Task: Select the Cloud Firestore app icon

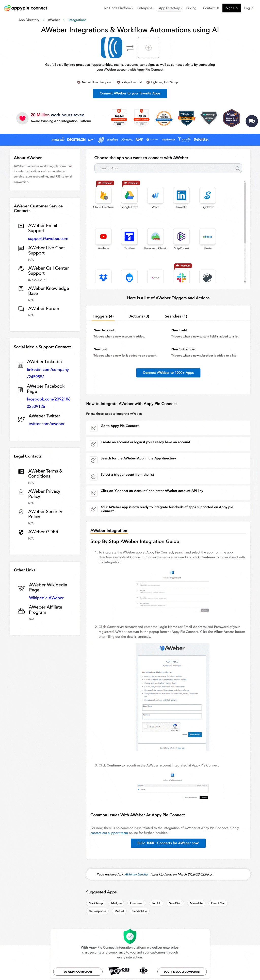Action: point(103,195)
